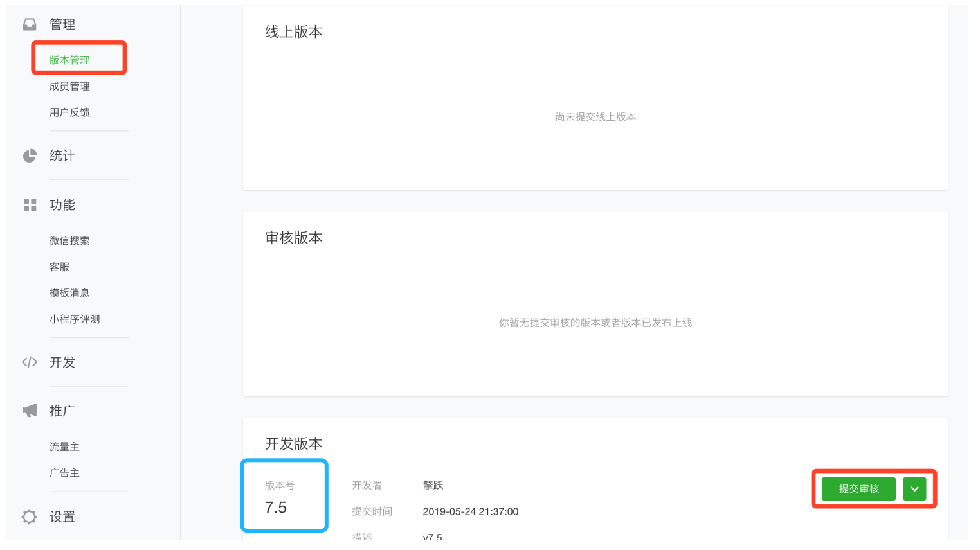
Task: Select 微信搜索 under 功能
Action: (69, 241)
